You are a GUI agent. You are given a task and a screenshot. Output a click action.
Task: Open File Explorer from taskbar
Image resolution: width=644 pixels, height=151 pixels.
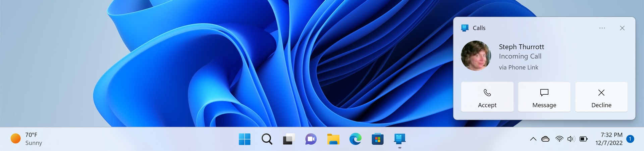(333, 139)
